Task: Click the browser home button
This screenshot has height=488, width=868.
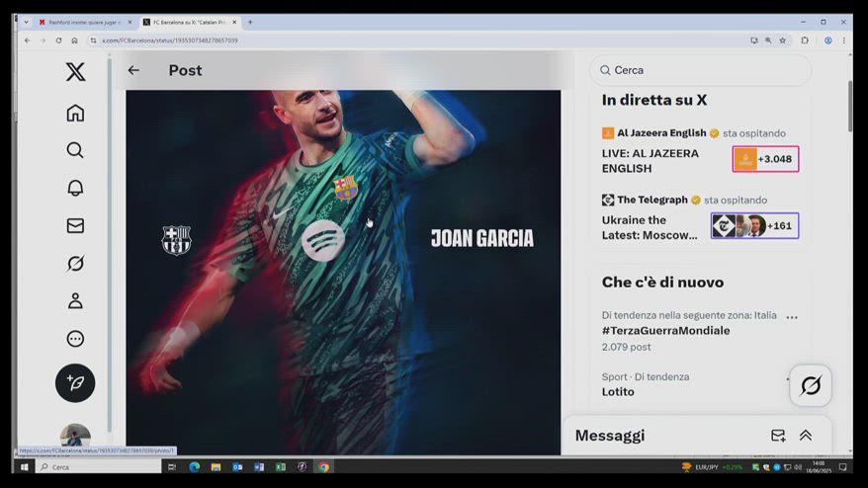Action: [74, 41]
